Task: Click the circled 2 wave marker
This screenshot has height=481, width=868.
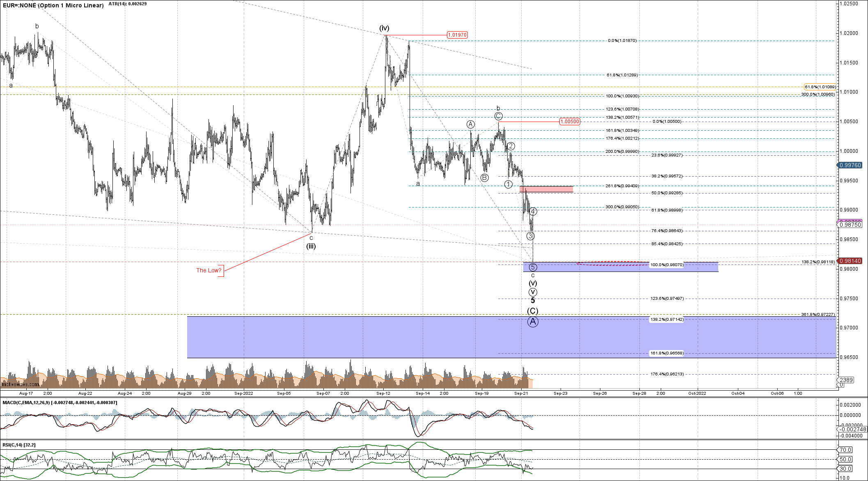Action: [511, 146]
